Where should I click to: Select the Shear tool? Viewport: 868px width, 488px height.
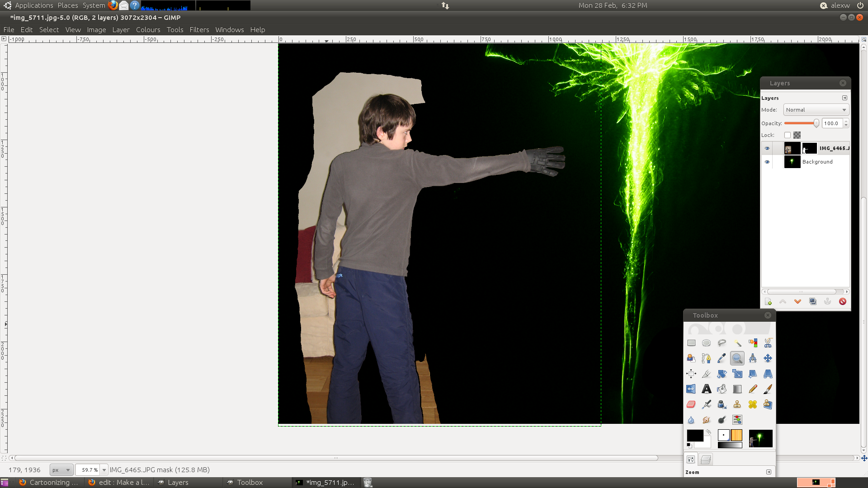click(753, 374)
